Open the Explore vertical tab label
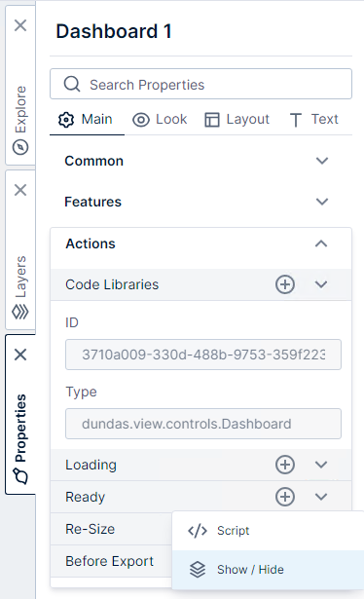Image resolution: width=364 pixels, height=599 pixels. [20, 109]
